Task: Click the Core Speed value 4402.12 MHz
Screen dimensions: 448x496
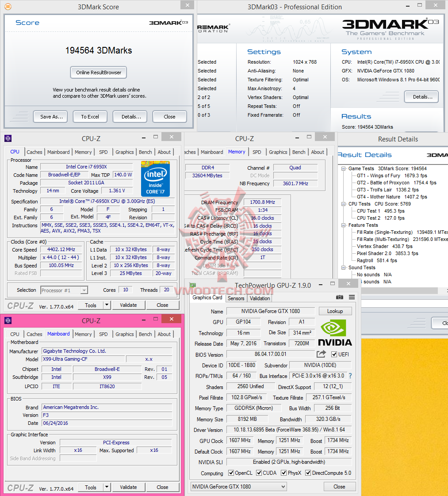Action: pos(61,250)
